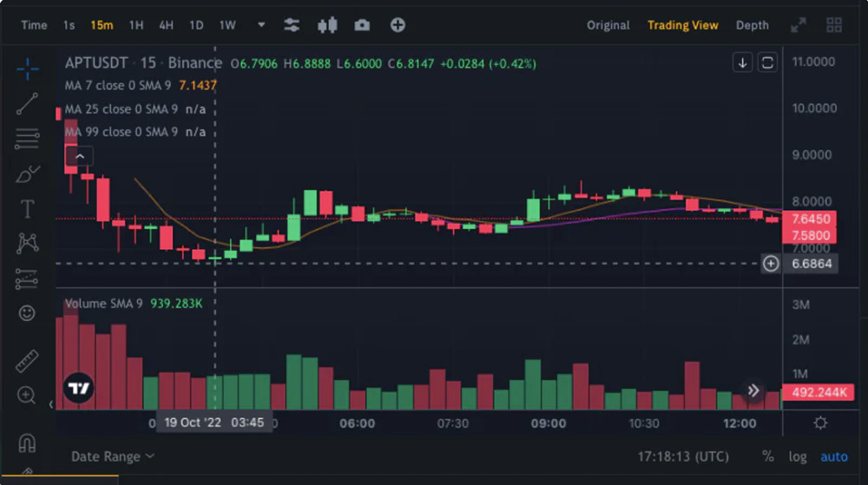Click the camera snapshot icon
The height and width of the screenshot is (485, 868).
click(x=362, y=25)
